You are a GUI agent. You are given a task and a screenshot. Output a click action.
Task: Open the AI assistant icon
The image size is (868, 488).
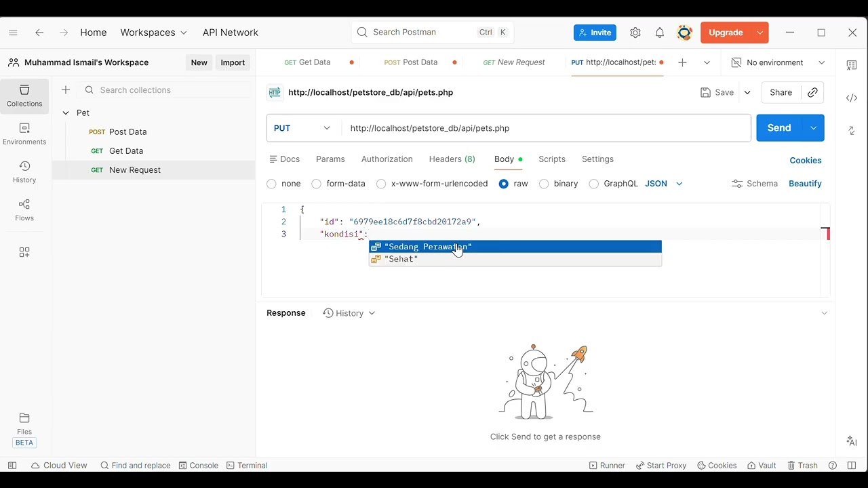(x=852, y=441)
